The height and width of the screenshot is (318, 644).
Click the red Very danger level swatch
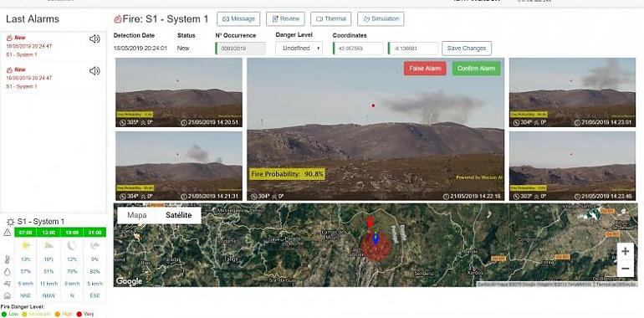(x=79, y=314)
